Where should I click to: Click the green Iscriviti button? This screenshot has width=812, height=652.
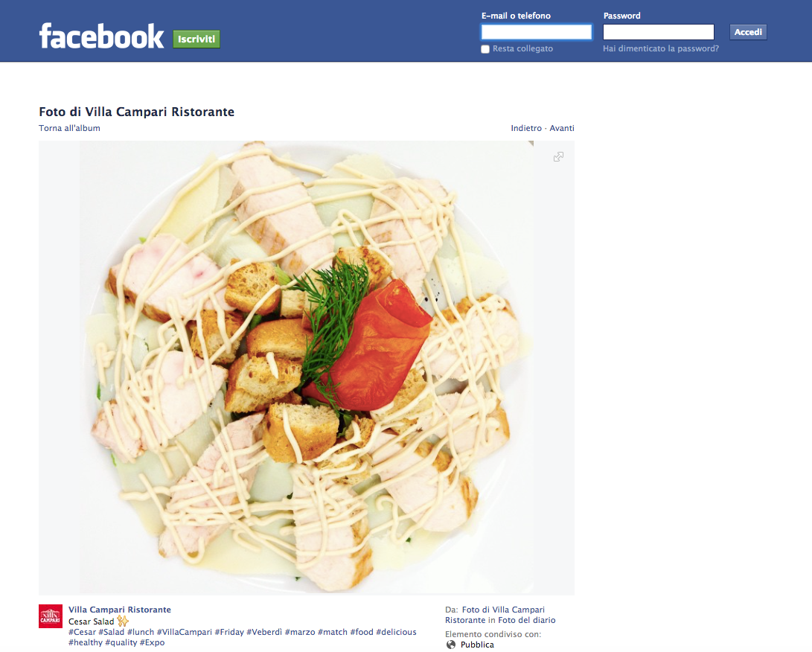[196, 39]
